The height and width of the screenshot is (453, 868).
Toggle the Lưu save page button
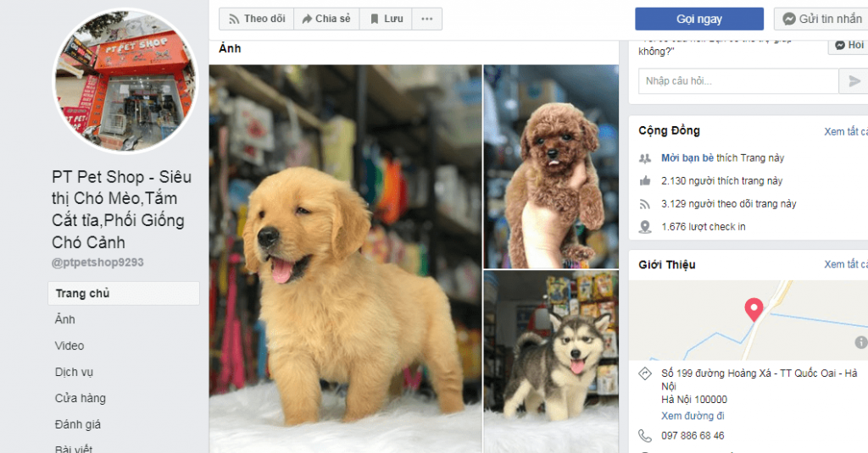click(386, 19)
